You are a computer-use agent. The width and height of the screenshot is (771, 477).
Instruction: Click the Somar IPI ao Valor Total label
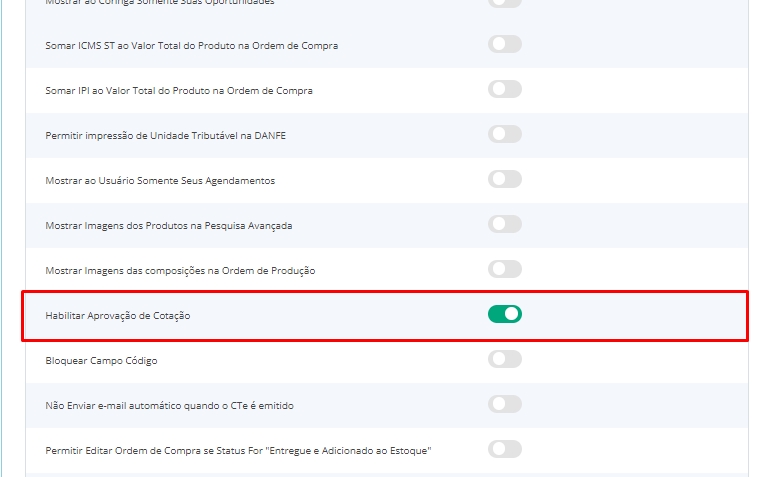click(x=179, y=91)
